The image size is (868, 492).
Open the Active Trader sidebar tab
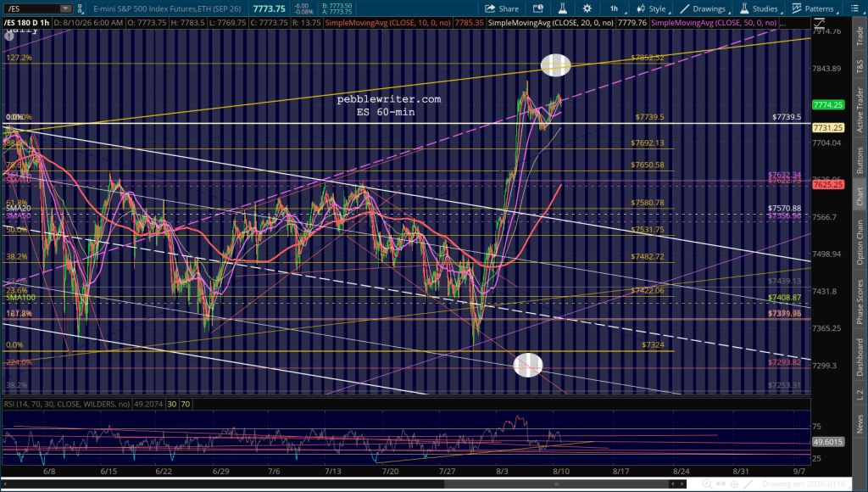pyautogui.click(x=860, y=109)
